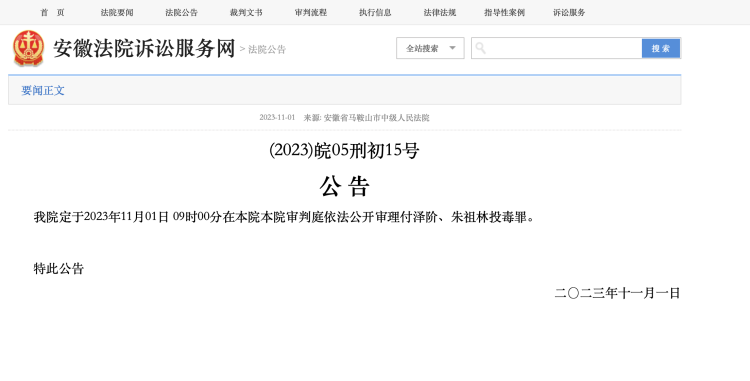This screenshot has height=381, width=750.
Task: Click the source 安徽省马鞍山市中级人民法院
Action: pos(376,118)
